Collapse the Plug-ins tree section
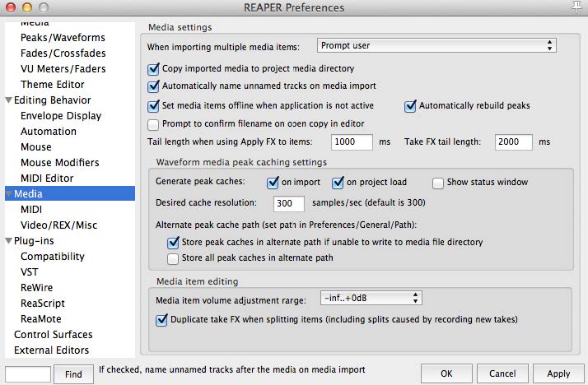The width and height of the screenshot is (588, 385). (8, 241)
